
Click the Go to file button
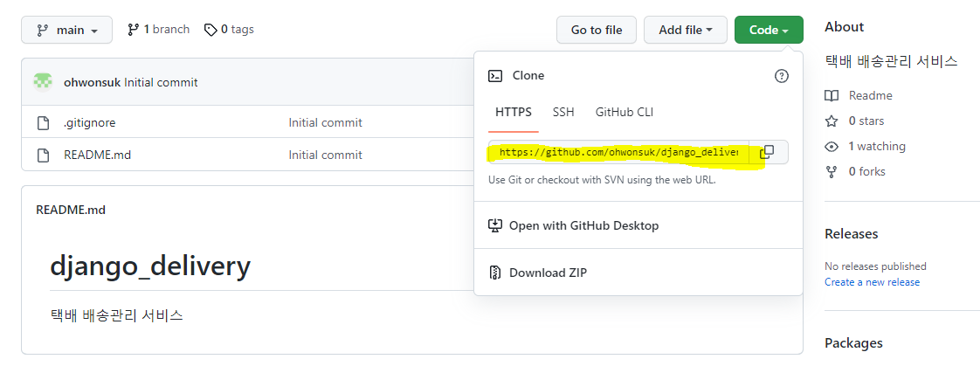click(x=597, y=30)
